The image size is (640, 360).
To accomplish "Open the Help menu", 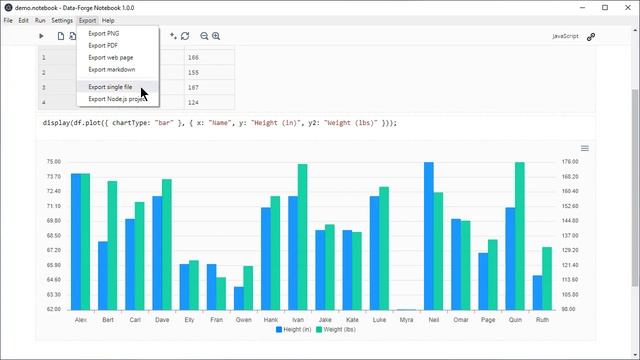I will tap(108, 20).
